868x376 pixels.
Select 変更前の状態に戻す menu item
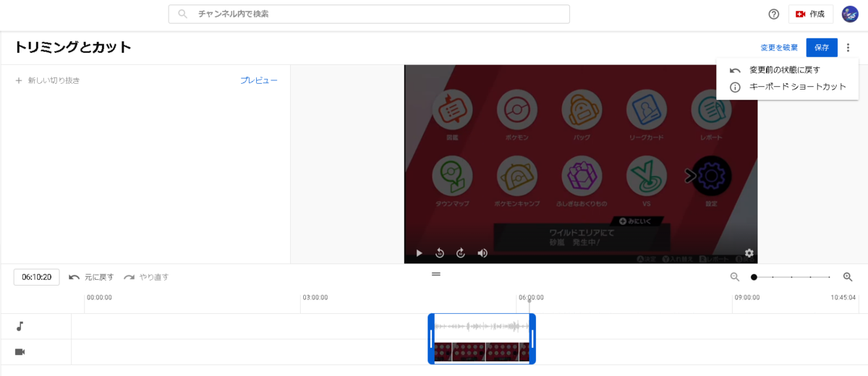click(787, 70)
